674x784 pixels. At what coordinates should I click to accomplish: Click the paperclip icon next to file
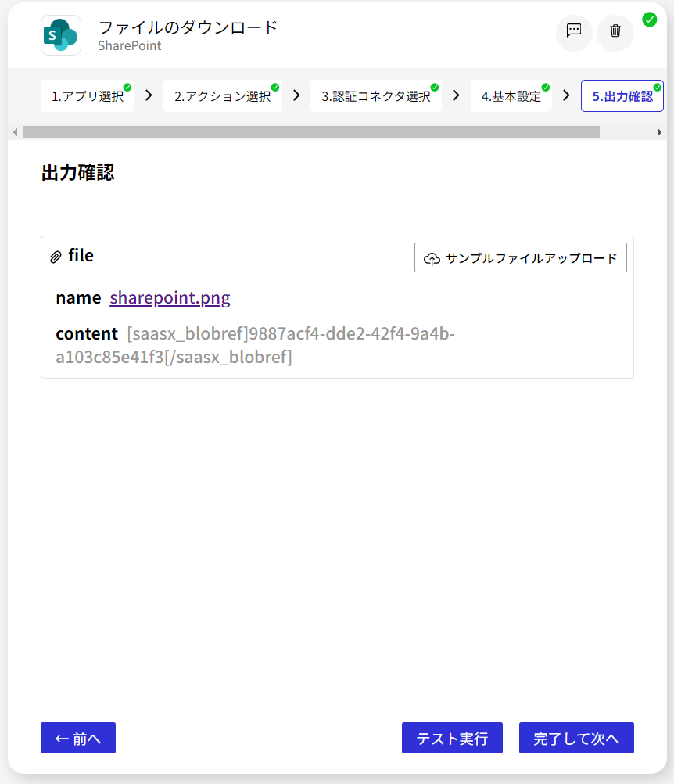(56, 257)
